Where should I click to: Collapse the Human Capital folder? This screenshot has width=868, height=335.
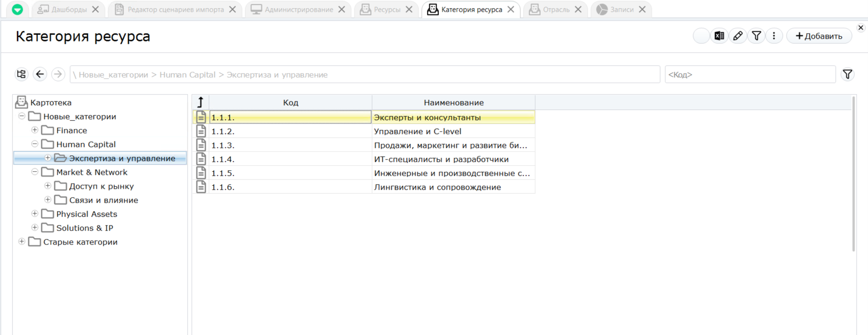click(x=35, y=144)
